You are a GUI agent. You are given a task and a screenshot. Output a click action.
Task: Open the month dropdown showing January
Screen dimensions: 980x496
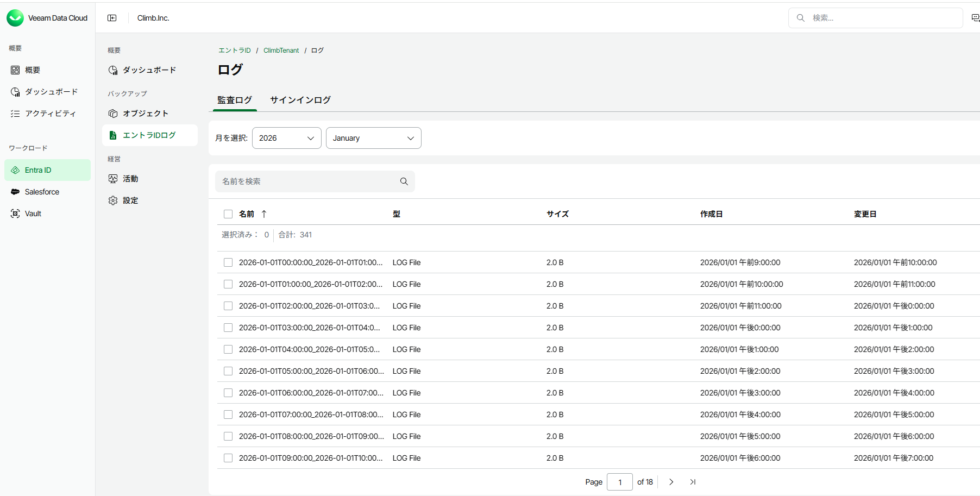(373, 138)
